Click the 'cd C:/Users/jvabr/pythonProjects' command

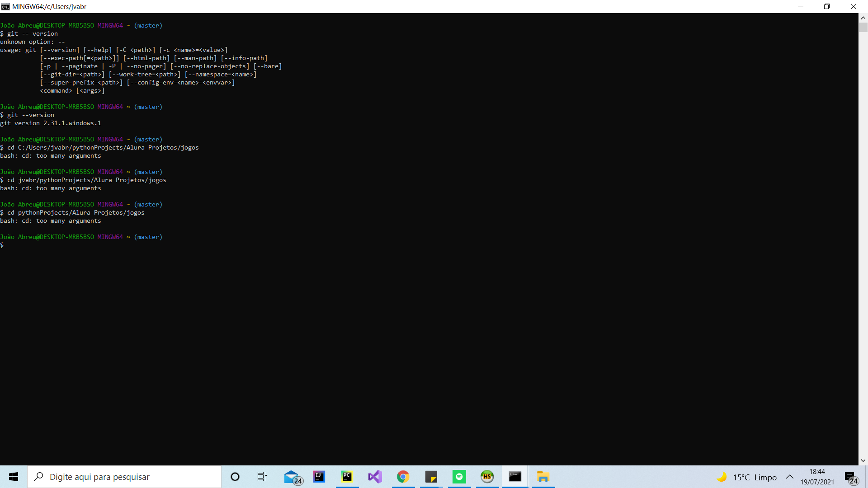coord(99,148)
